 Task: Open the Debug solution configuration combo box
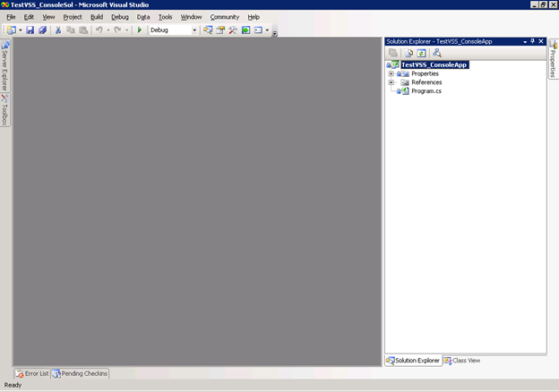pyautogui.click(x=173, y=30)
